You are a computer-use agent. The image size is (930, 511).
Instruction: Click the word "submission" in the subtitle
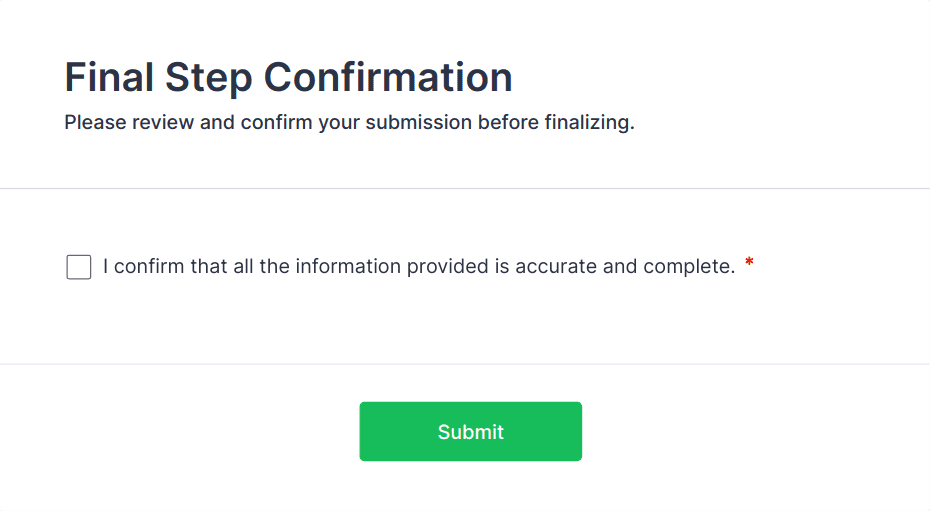415,124
